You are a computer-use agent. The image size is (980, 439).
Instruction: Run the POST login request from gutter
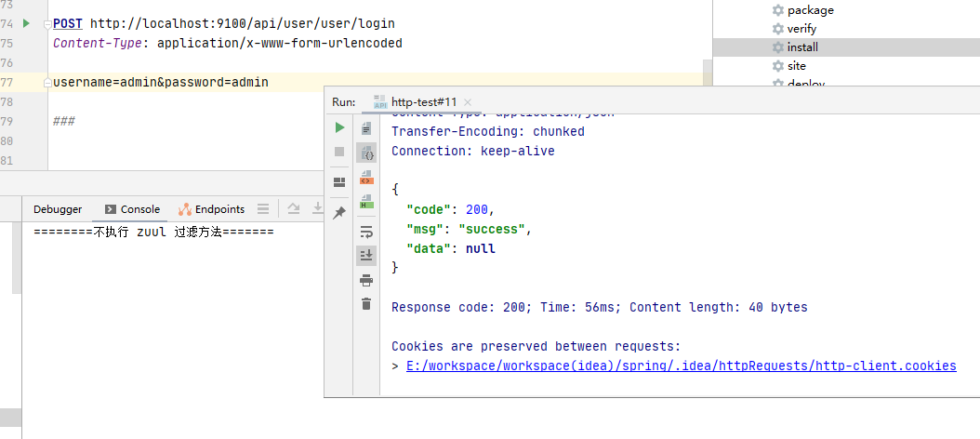point(26,23)
